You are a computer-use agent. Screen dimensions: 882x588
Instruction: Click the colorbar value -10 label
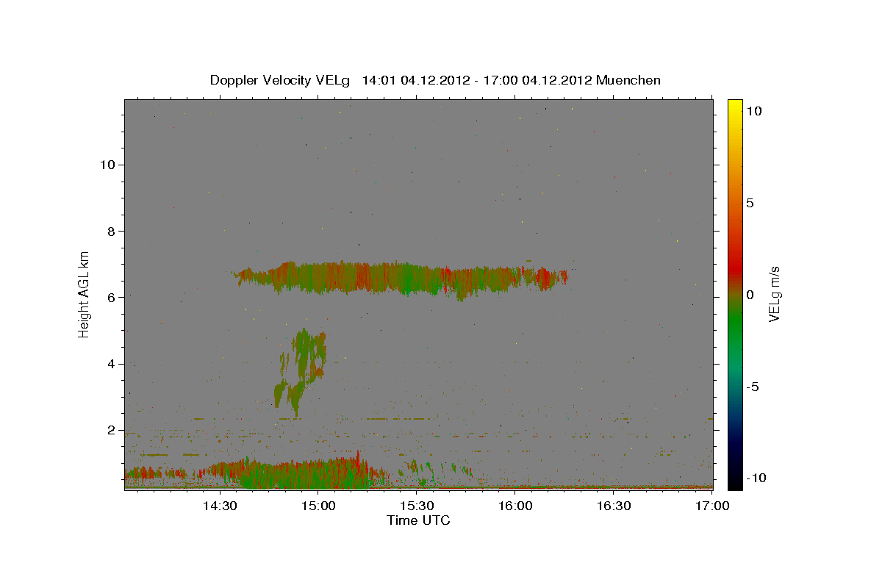tap(755, 478)
